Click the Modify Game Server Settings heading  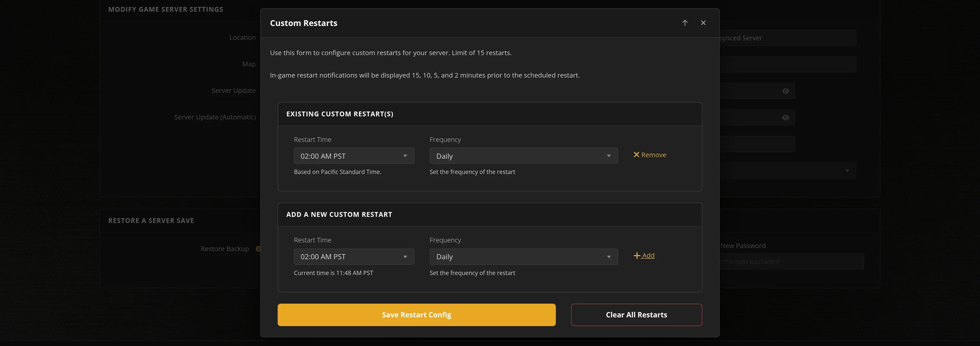pyautogui.click(x=166, y=9)
